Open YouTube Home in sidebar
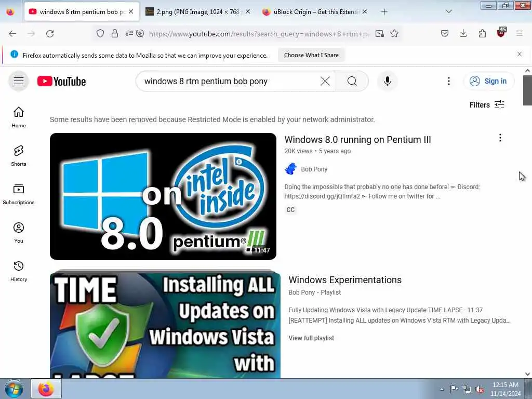Screen dimensions: 532x399 [19, 117]
